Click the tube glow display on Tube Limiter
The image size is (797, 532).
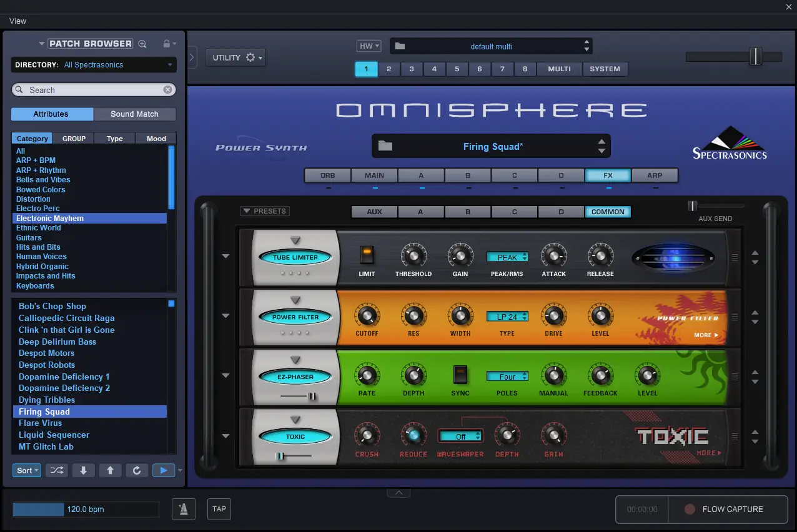point(673,257)
